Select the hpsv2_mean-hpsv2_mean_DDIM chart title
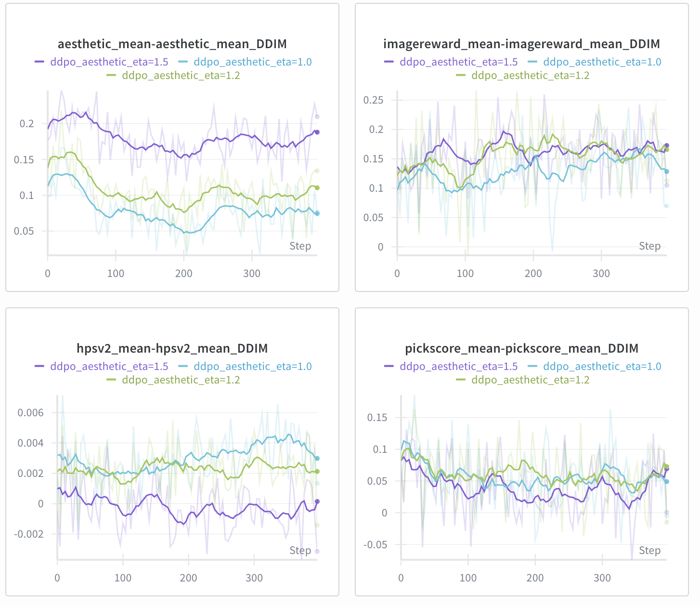The height and width of the screenshot is (607, 700). click(172, 348)
